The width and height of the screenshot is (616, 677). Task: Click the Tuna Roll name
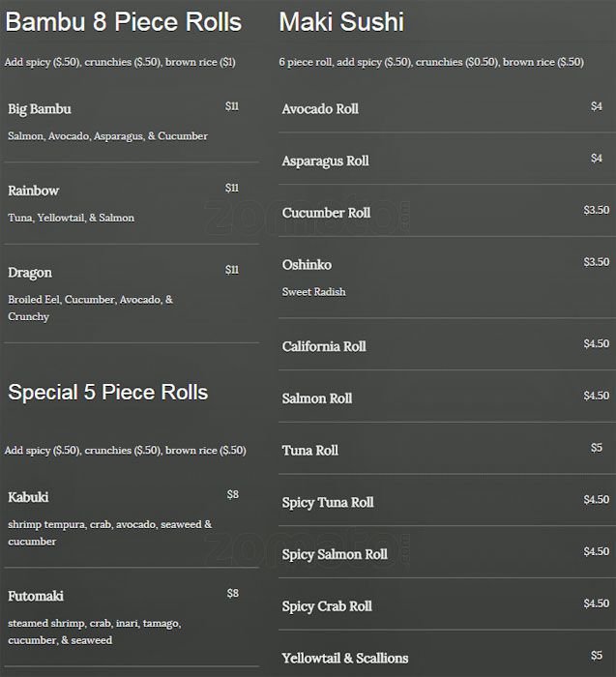(x=310, y=451)
